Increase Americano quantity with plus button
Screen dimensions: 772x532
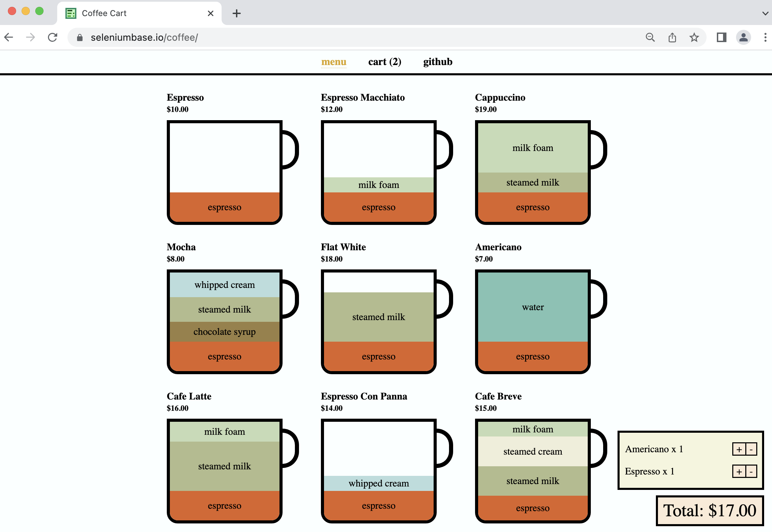pos(739,449)
